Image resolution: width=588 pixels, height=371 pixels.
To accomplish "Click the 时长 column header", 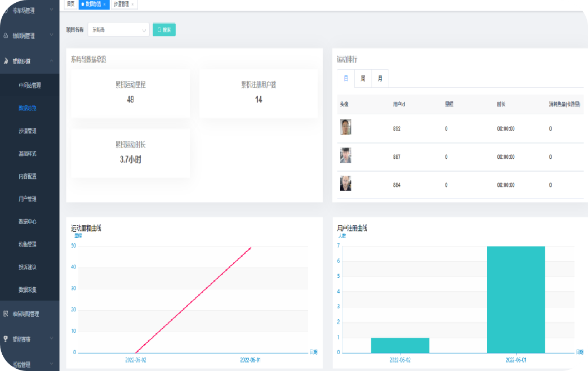I will click(501, 104).
